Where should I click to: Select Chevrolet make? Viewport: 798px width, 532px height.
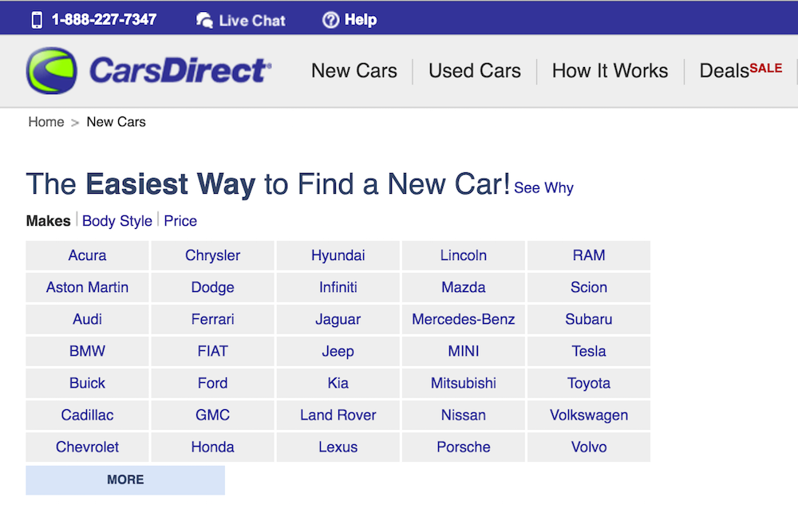pyautogui.click(x=87, y=447)
